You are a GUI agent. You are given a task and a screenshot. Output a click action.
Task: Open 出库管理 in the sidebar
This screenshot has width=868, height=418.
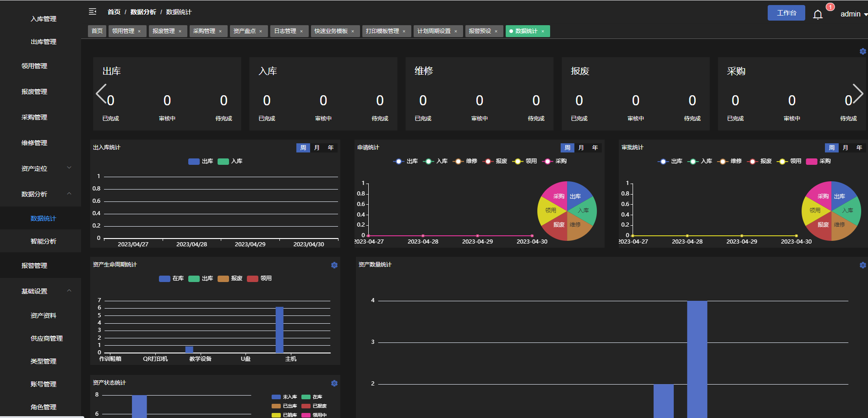click(x=44, y=42)
